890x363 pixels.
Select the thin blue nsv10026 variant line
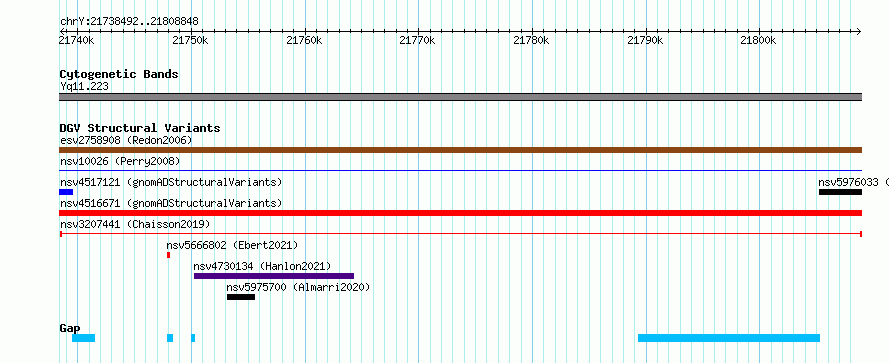(x=460, y=171)
